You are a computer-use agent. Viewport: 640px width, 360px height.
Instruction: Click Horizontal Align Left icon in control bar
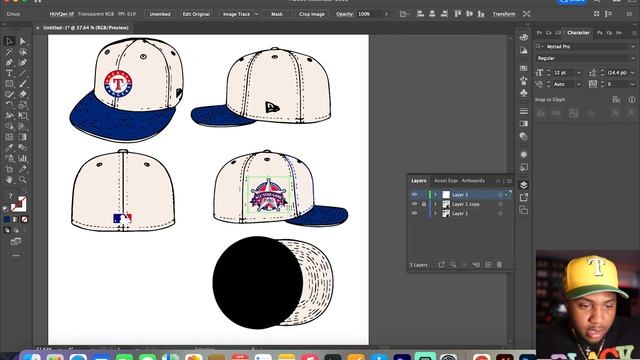(420, 14)
